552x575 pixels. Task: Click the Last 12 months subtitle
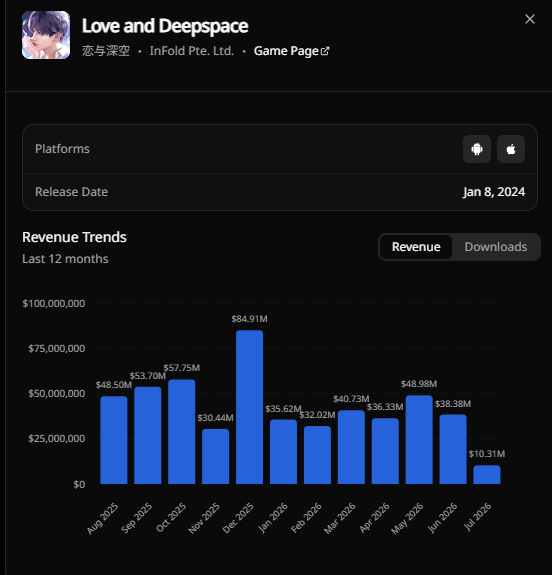pos(65,259)
